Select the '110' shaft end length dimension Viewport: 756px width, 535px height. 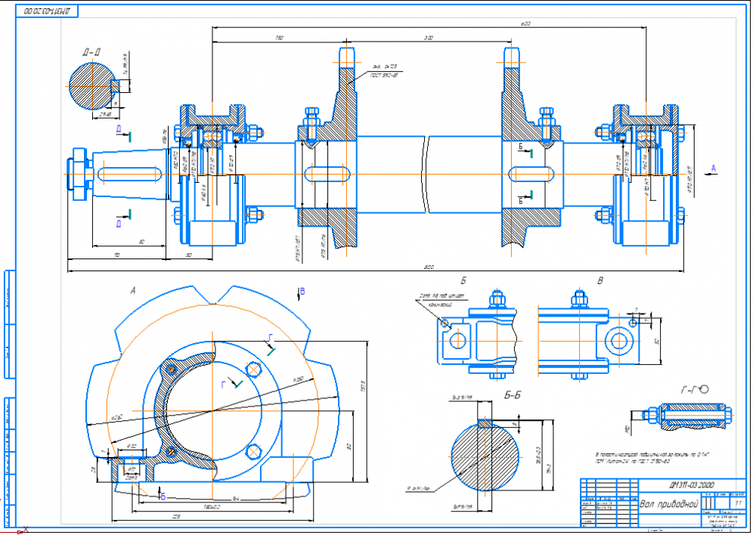tap(117, 255)
